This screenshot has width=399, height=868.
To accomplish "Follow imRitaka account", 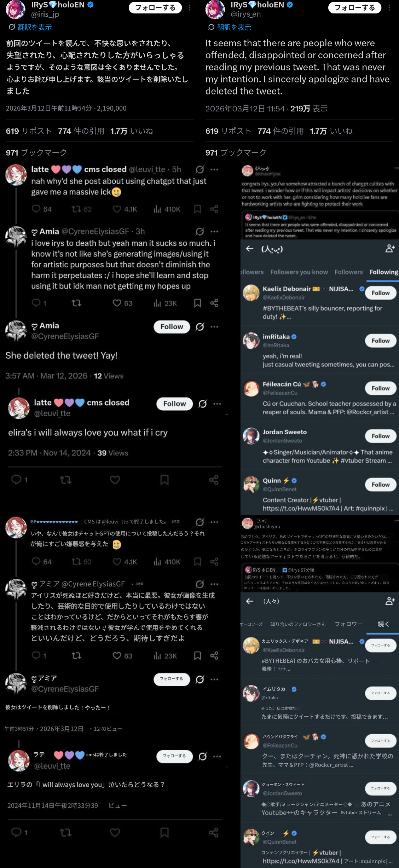I will [381, 341].
